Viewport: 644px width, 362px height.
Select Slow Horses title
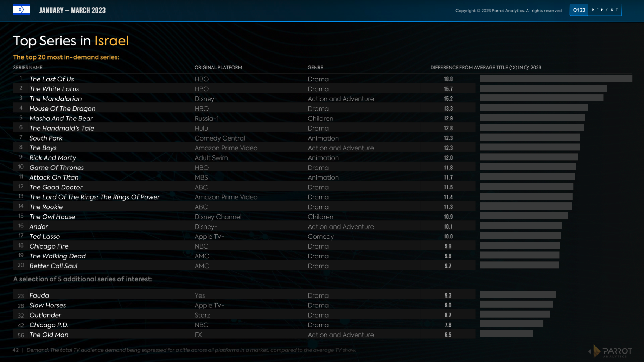coord(47,305)
